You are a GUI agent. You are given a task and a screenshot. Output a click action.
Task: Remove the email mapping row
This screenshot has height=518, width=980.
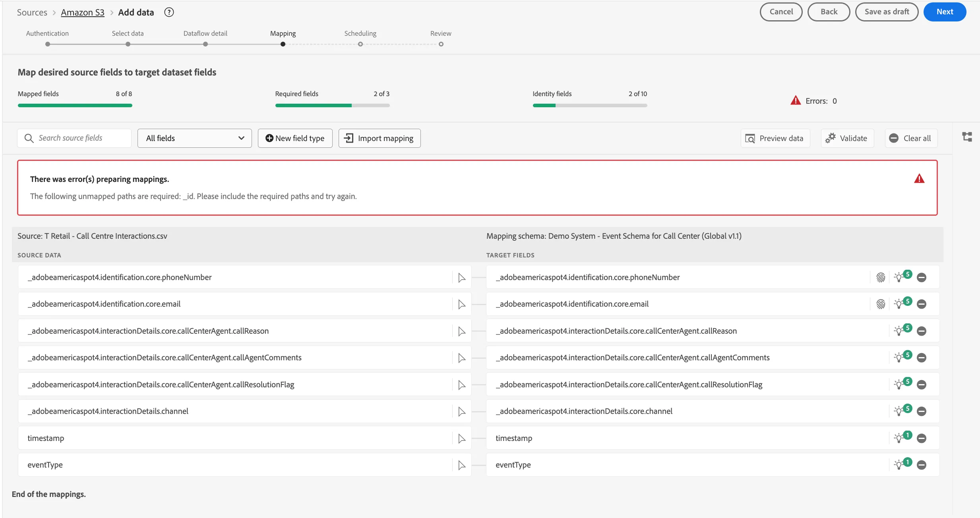922,304
